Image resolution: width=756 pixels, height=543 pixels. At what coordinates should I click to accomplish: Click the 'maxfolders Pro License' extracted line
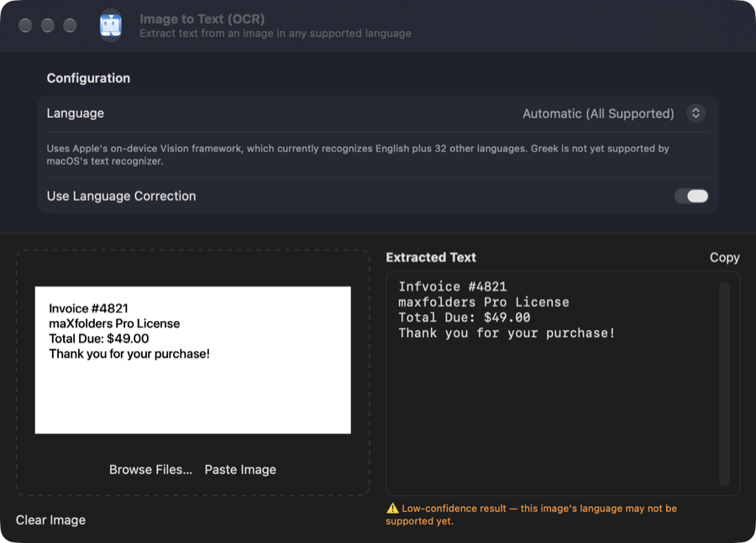coord(484,302)
